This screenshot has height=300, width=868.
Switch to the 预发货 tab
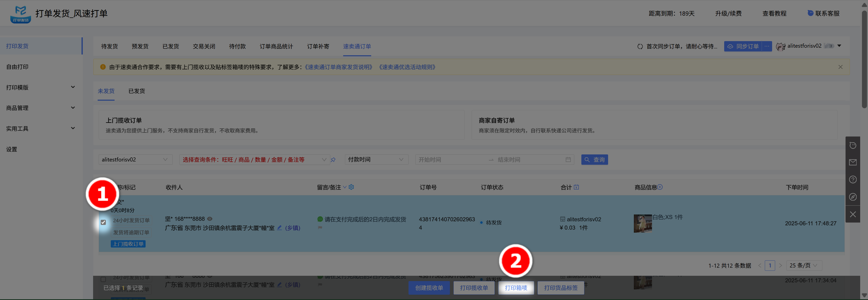(140, 46)
